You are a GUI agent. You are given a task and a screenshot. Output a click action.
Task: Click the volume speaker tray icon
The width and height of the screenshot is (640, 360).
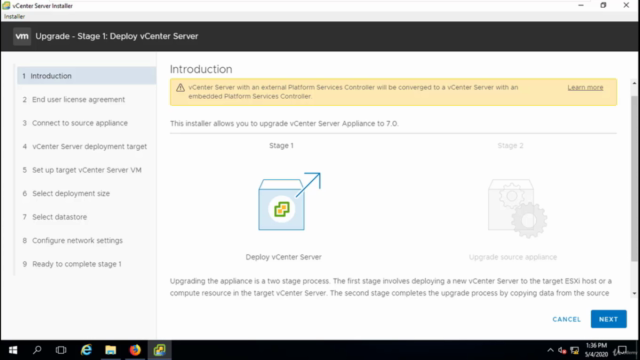(562, 350)
